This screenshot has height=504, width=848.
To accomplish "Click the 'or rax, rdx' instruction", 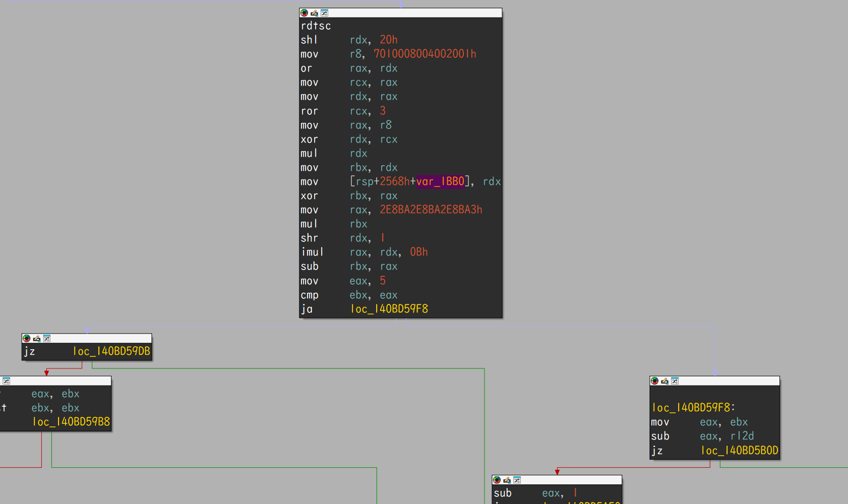I will point(349,68).
